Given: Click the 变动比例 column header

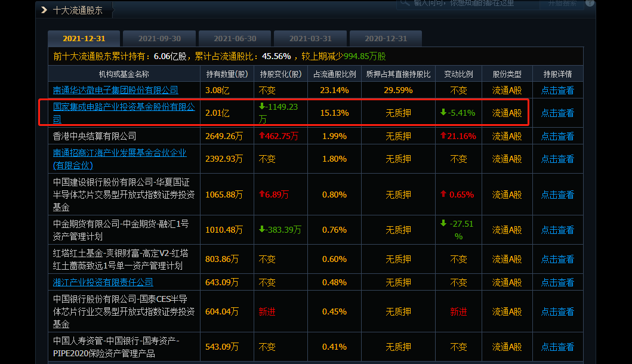Looking at the screenshot, I should [x=459, y=74].
